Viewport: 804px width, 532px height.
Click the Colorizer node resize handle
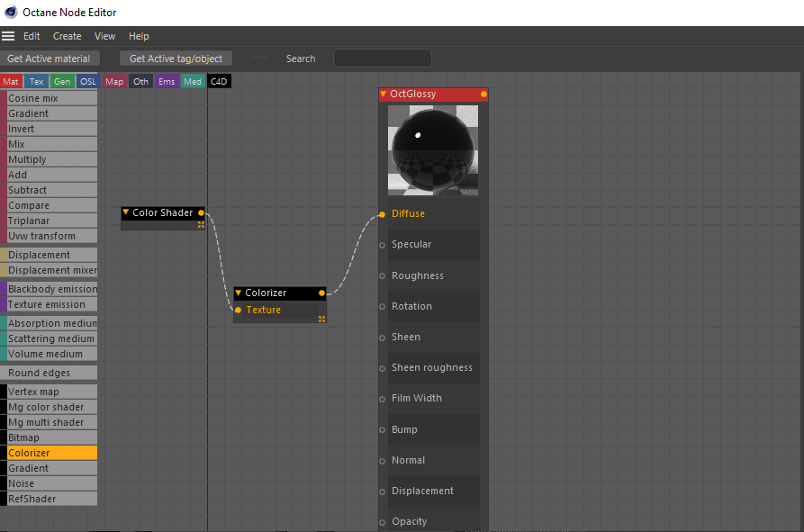tap(321, 319)
